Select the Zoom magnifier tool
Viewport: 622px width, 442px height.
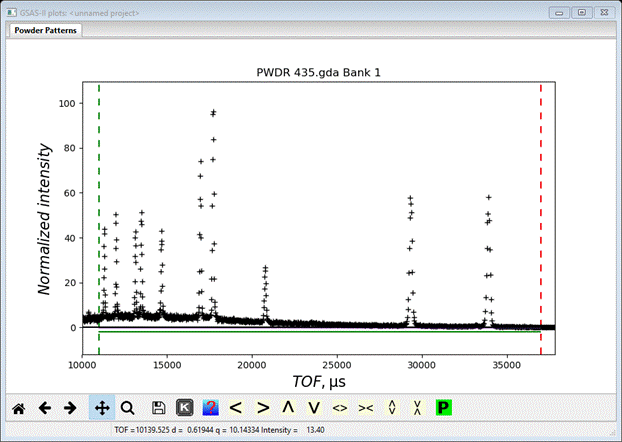[128, 407]
